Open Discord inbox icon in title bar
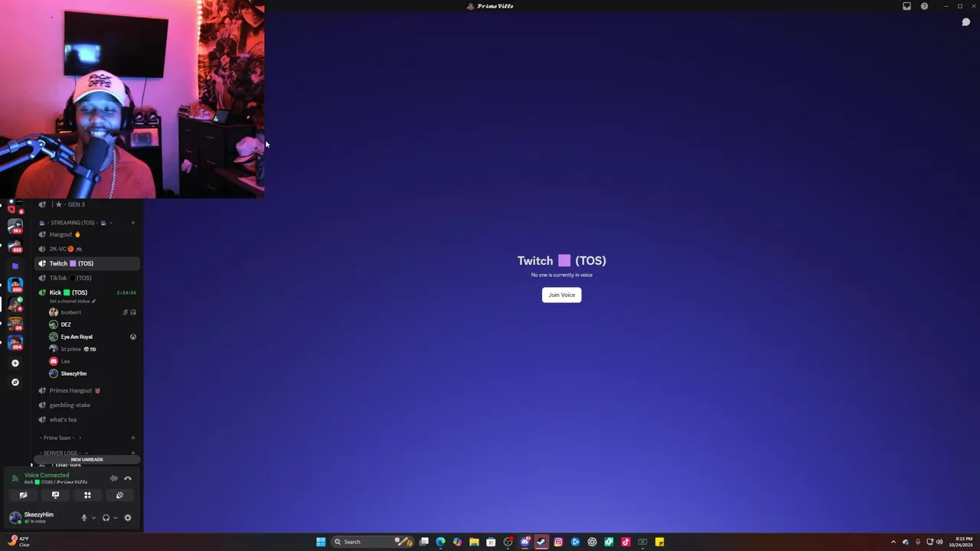 click(x=906, y=6)
